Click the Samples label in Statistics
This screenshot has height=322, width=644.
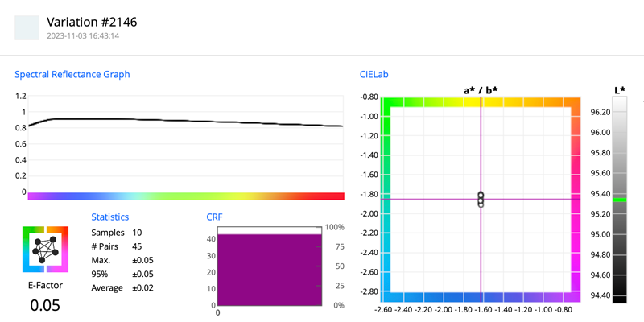tap(108, 233)
